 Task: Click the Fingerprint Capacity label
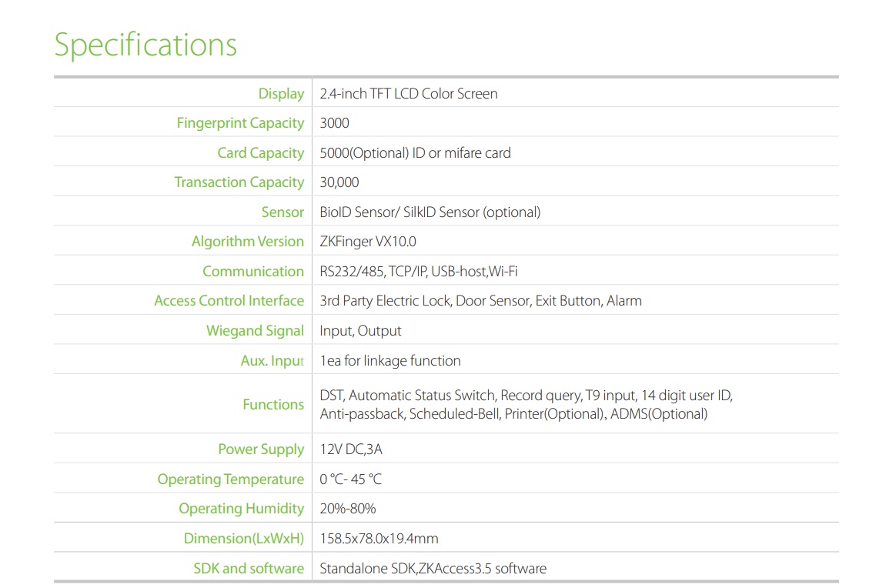tap(240, 122)
